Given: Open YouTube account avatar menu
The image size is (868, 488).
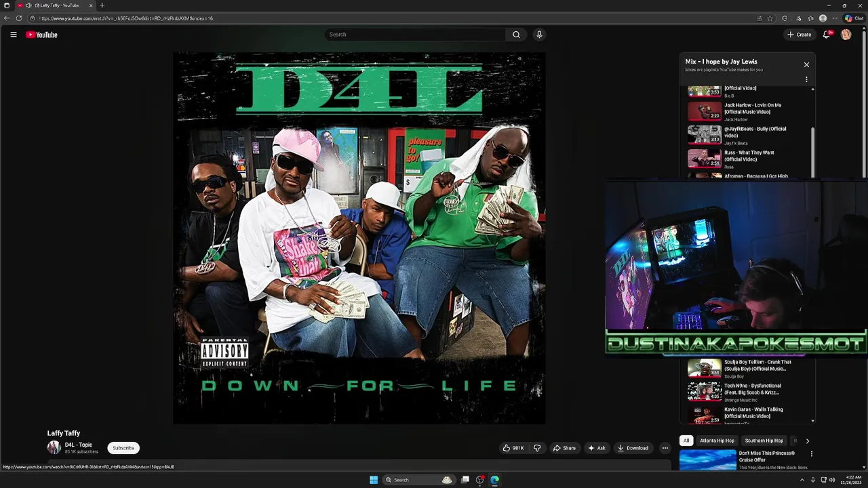Looking at the screenshot, I should (846, 35).
